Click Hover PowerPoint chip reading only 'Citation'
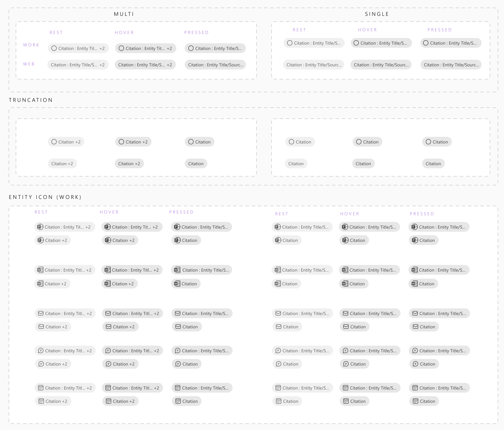The width and height of the screenshot is (504, 430). (x=354, y=240)
